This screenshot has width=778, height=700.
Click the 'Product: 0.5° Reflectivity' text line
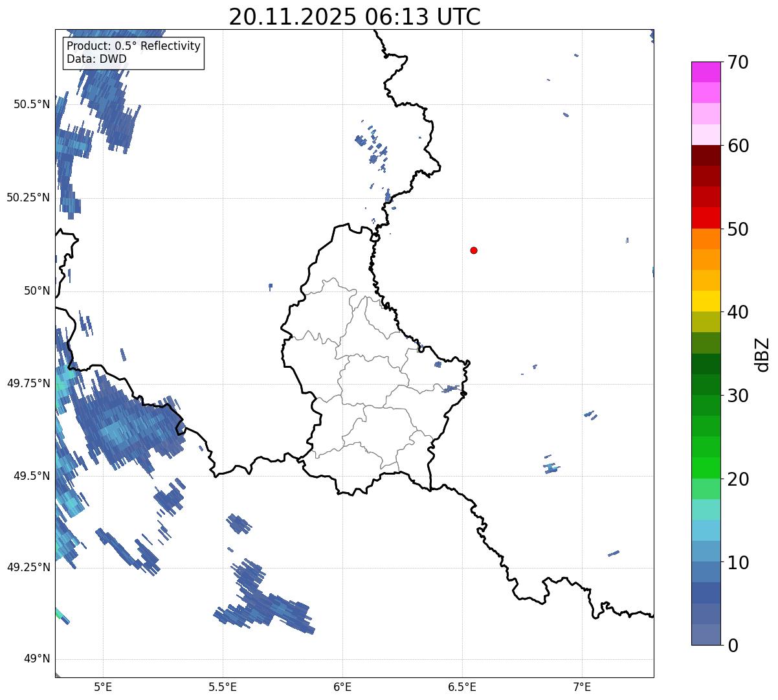point(133,47)
